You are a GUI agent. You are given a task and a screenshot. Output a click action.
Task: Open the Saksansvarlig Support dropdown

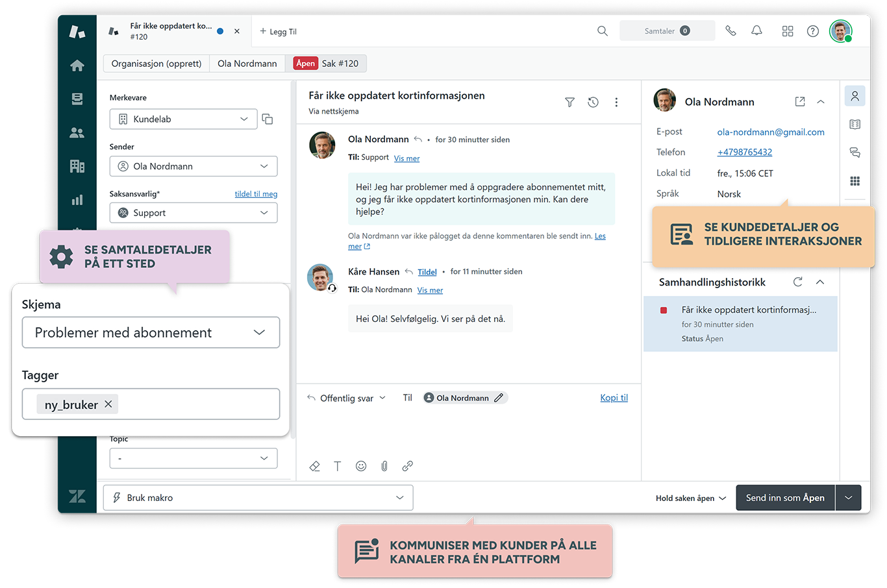pos(193,213)
